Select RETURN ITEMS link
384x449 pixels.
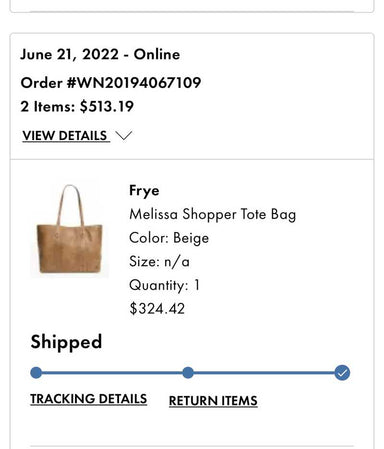click(x=213, y=400)
